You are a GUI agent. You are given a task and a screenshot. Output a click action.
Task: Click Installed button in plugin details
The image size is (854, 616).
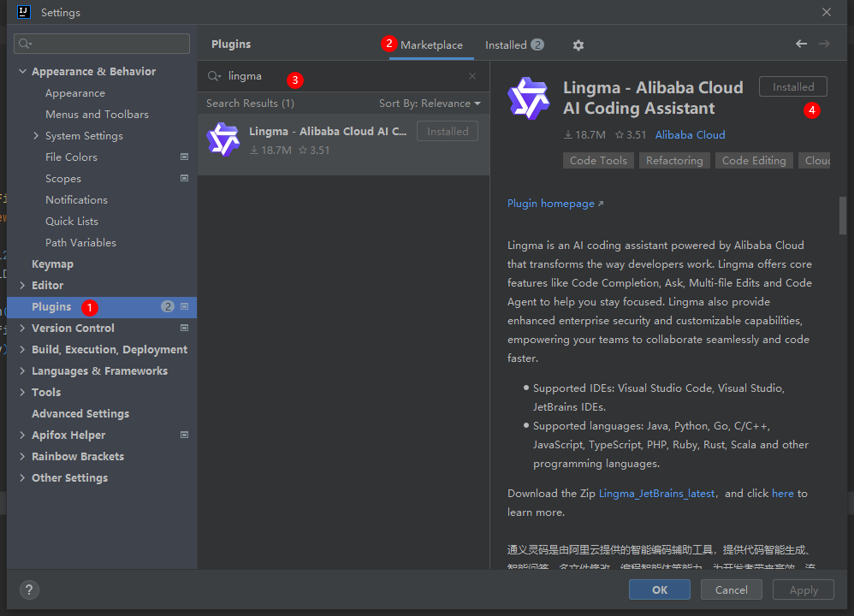point(793,87)
